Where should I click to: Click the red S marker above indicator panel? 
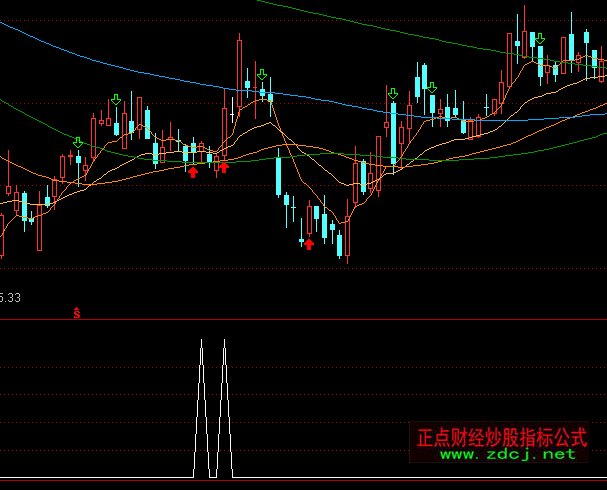pyautogui.click(x=76, y=314)
